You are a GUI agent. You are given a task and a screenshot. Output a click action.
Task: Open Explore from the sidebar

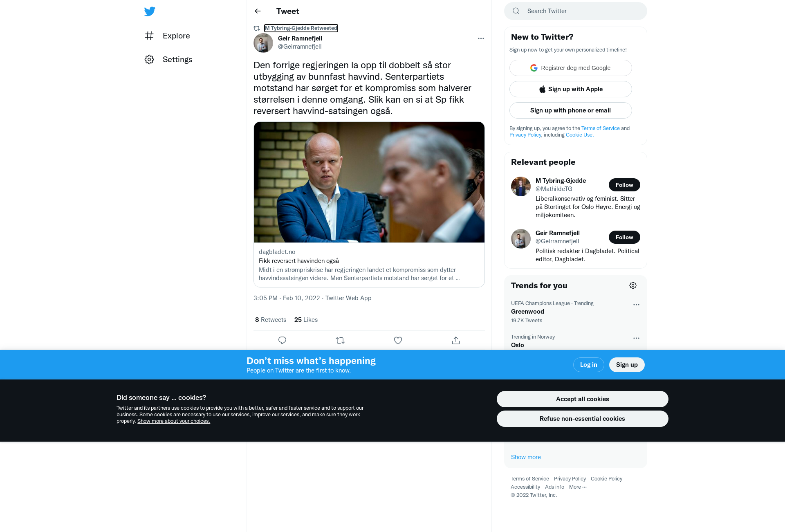point(167,36)
